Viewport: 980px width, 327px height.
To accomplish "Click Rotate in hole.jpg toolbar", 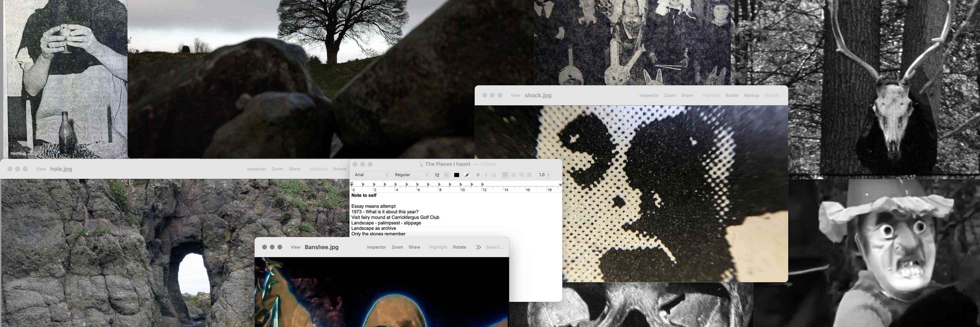I will (340, 169).
